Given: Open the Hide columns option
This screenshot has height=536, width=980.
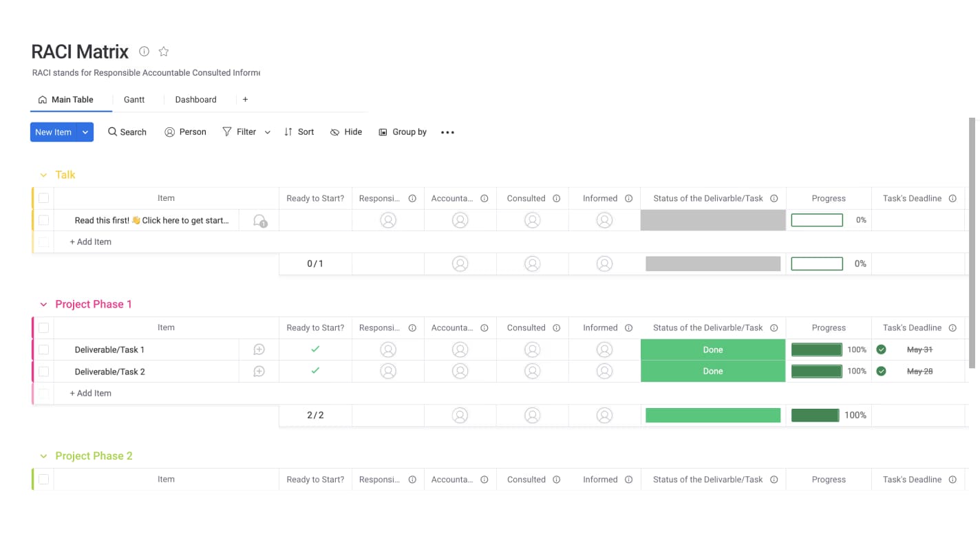Looking at the screenshot, I should pyautogui.click(x=346, y=132).
